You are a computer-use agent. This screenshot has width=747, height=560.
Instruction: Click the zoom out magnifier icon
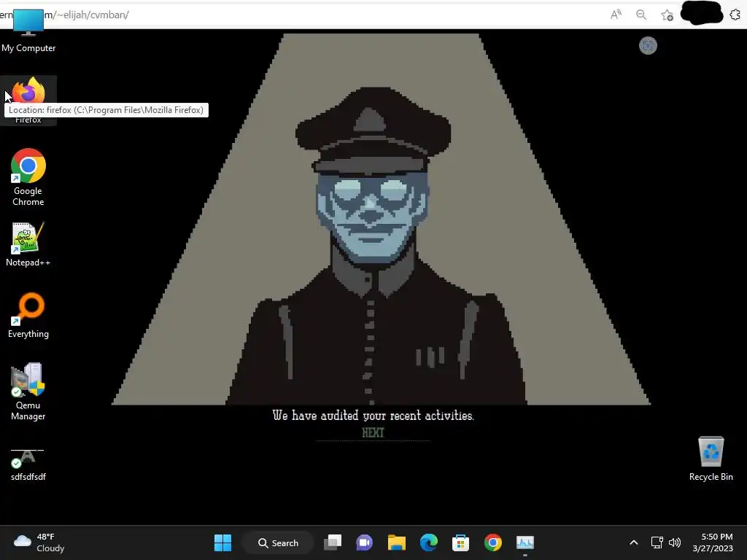point(641,15)
